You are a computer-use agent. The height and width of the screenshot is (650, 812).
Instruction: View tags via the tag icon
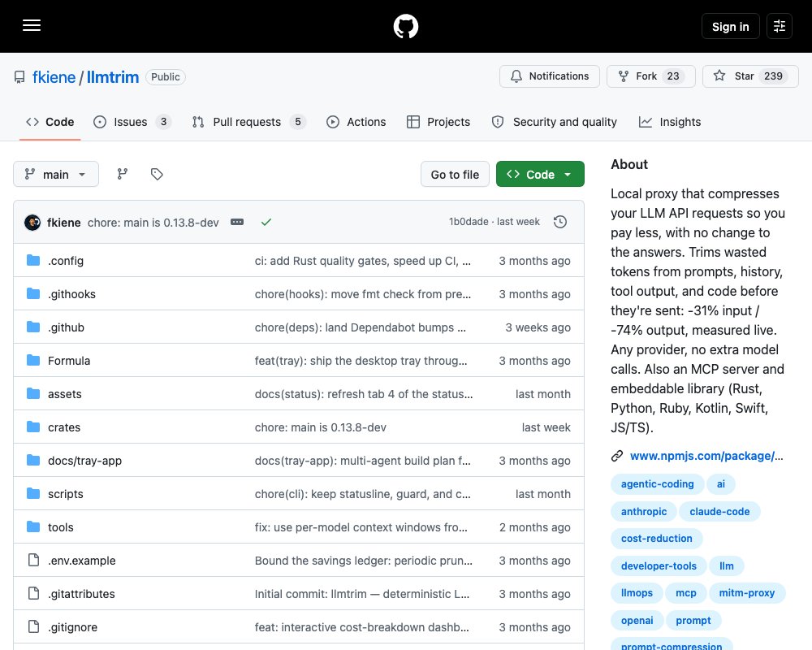157,174
